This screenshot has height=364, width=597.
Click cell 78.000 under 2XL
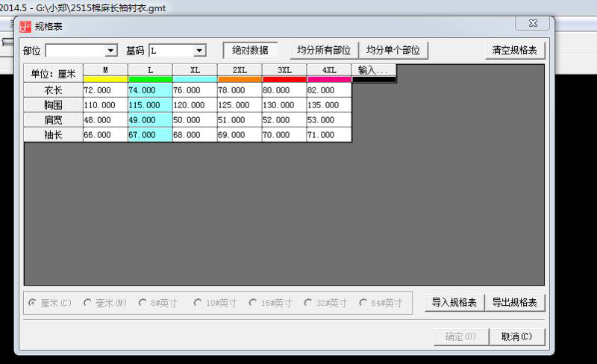click(x=240, y=90)
